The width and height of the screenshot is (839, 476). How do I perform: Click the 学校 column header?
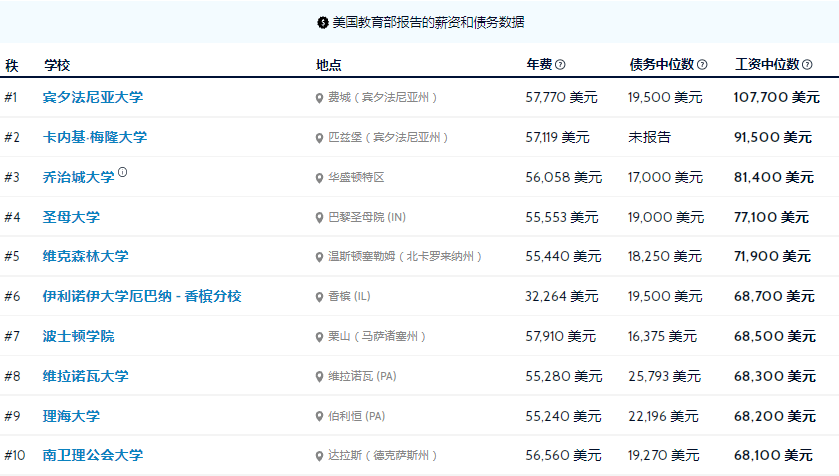click(57, 65)
